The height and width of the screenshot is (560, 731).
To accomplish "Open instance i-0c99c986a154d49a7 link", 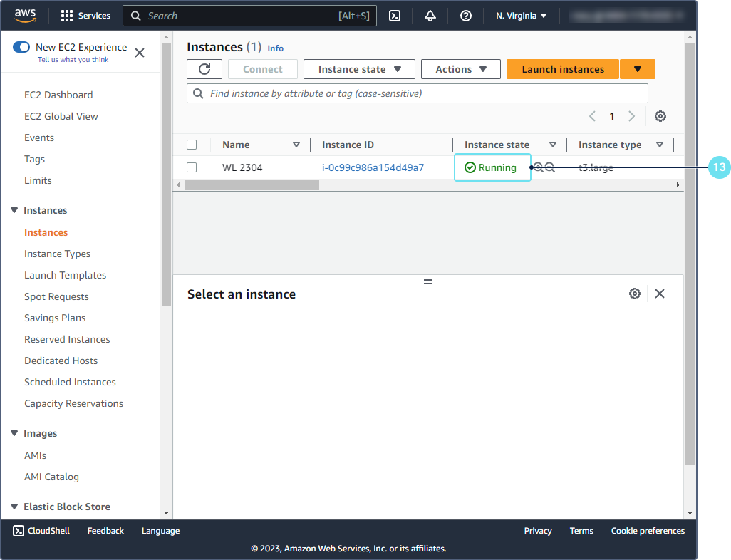I will [x=373, y=167].
